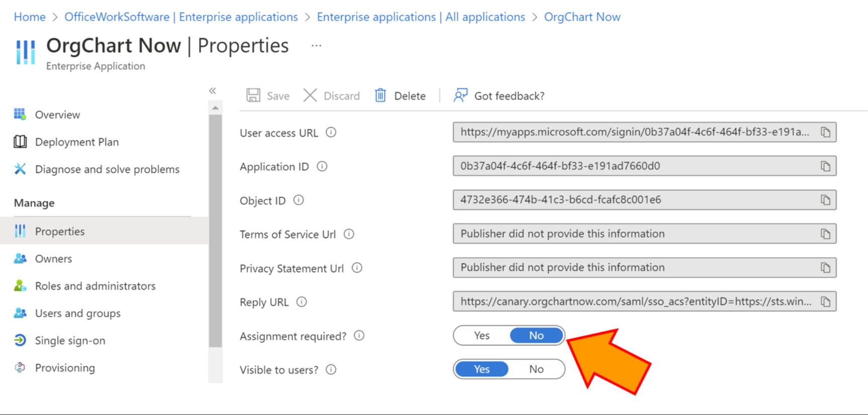Copy the Application ID value
Viewport: 868px width, 415px height.
825,166
